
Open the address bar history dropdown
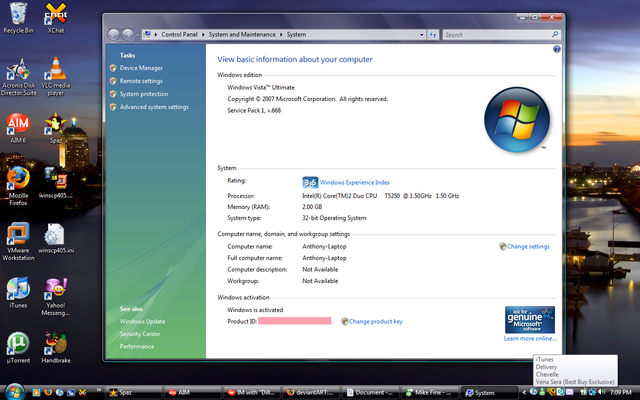pos(422,35)
